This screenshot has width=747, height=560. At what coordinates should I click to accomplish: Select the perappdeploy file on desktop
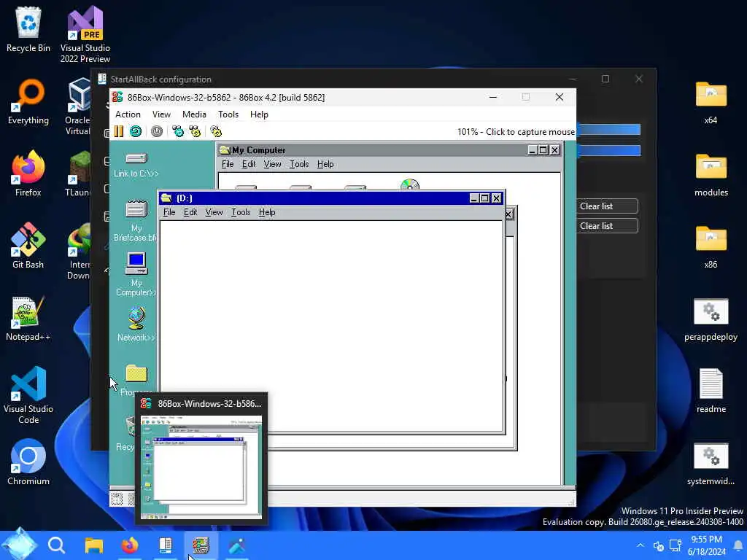click(x=711, y=319)
